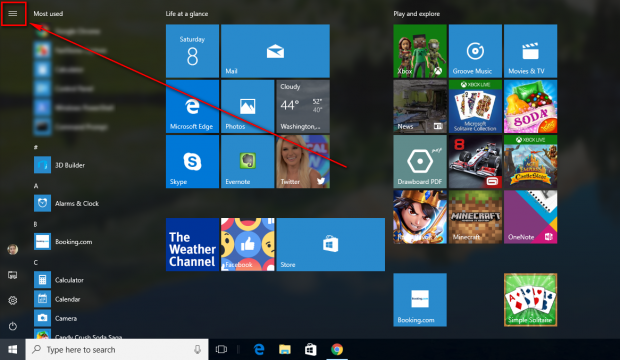
Task: Click the Type here to search box
Action: pyautogui.click(x=117, y=349)
